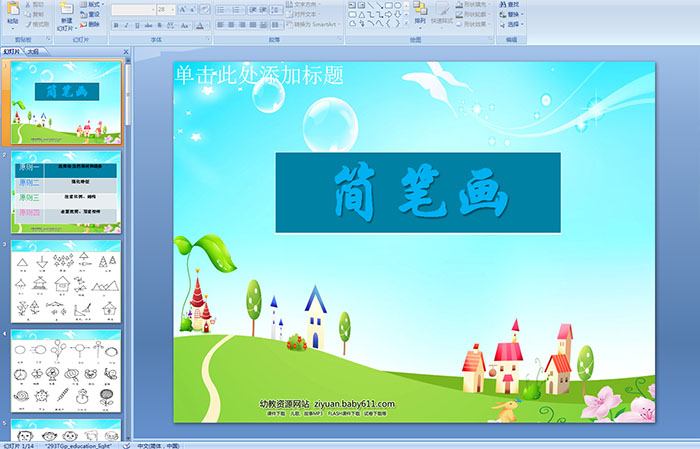Screen dimensions: 700x449
Task: Open the character spacing option
Action: pos(171,25)
